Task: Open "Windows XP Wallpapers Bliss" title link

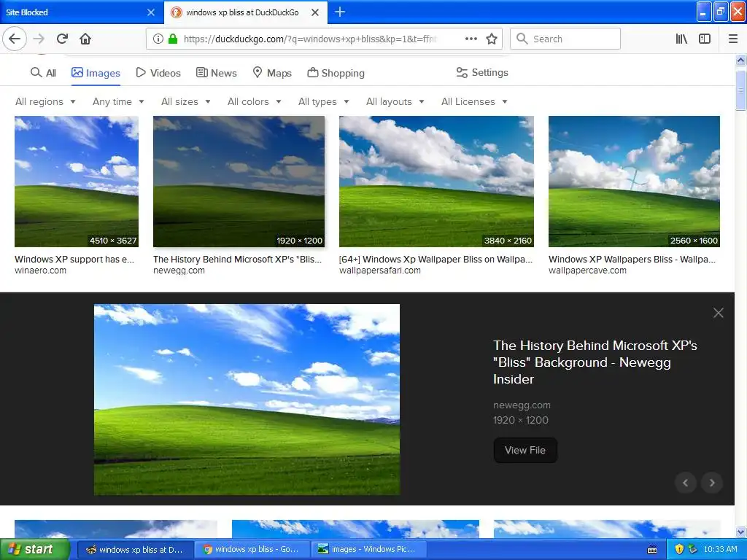Action: 632,259
